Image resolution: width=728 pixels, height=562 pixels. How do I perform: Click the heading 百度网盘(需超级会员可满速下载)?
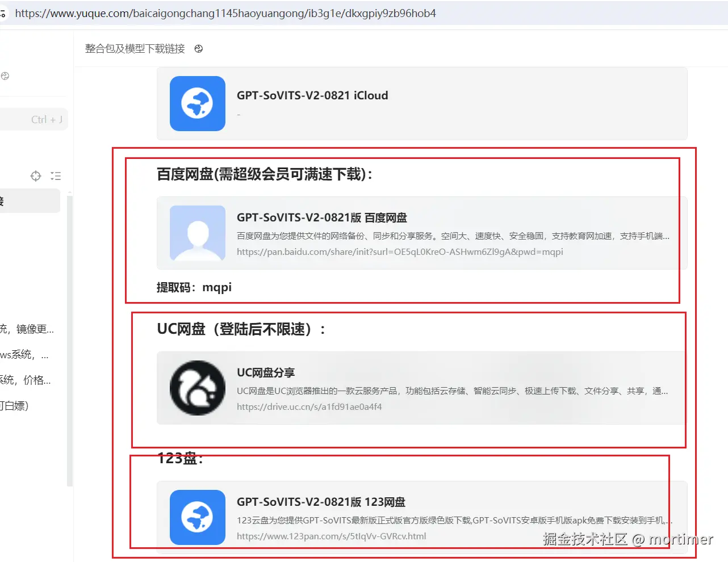click(265, 174)
